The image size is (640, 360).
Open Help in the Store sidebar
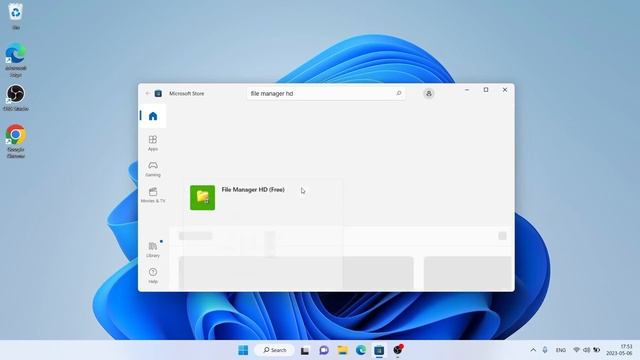click(x=153, y=276)
